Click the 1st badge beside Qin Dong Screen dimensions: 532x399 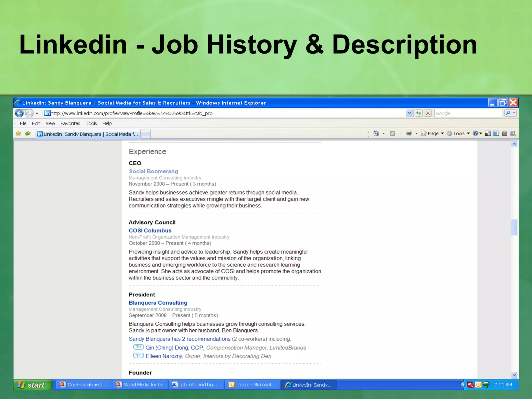138,347
